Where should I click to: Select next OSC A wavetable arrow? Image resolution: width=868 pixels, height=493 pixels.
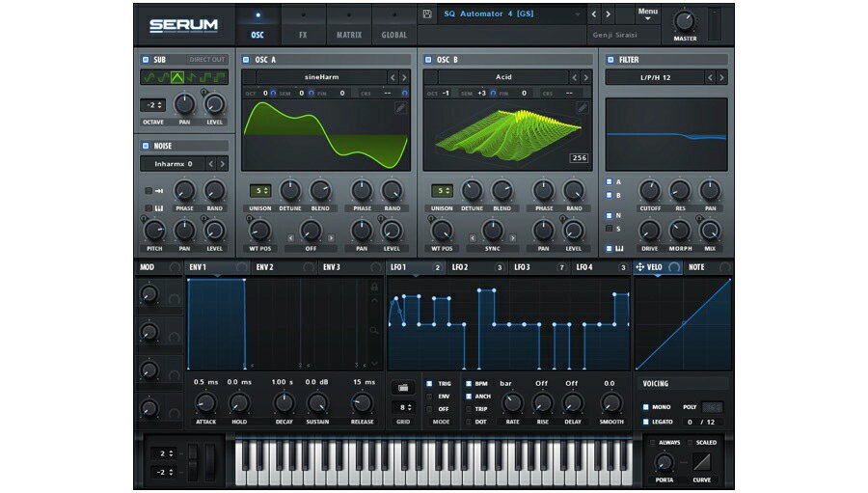pos(404,77)
